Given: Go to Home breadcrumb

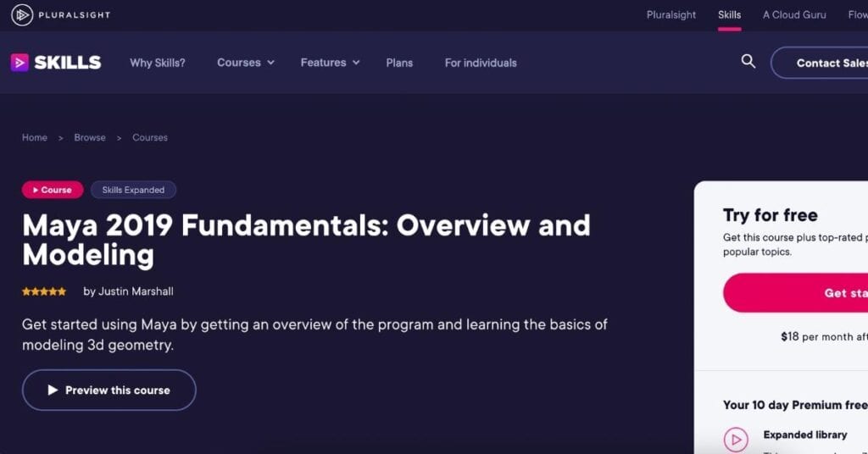Looking at the screenshot, I should click(34, 138).
